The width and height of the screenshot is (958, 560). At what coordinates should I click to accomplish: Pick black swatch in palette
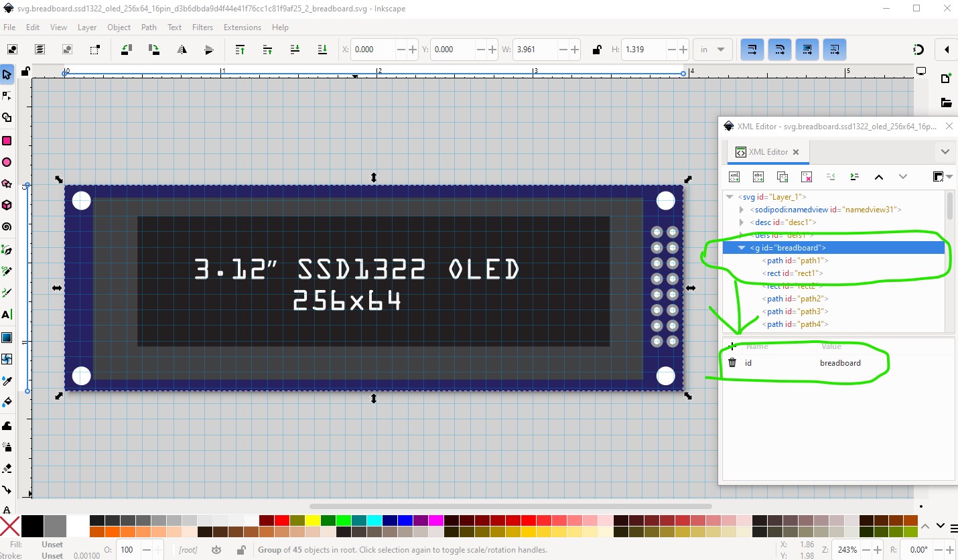tap(32, 526)
